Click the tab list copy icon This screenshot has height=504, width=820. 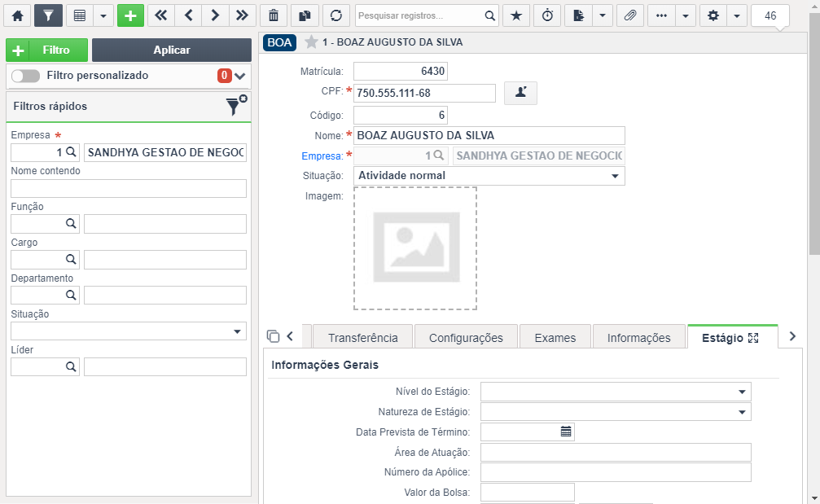click(273, 336)
